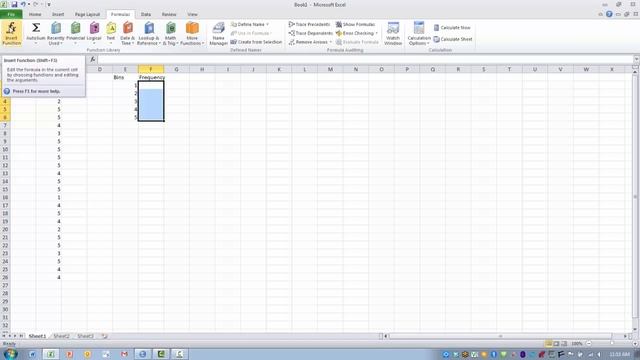The image size is (640, 360).
Task: Click the Insert Worksheet tab icon
Action: tap(104, 336)
